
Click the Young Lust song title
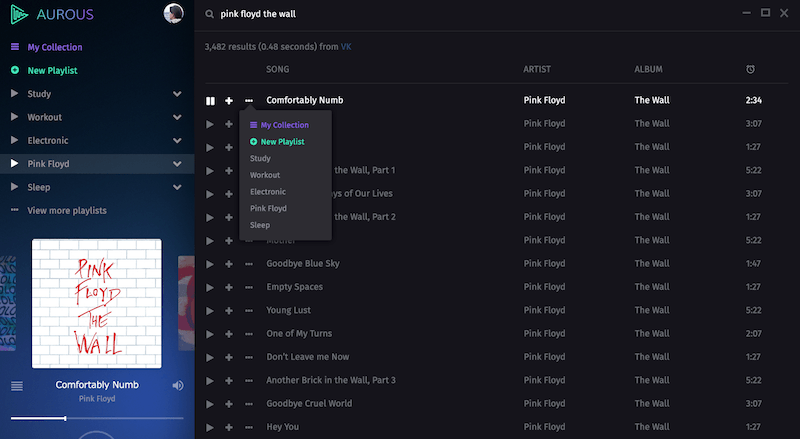(288, 310)
